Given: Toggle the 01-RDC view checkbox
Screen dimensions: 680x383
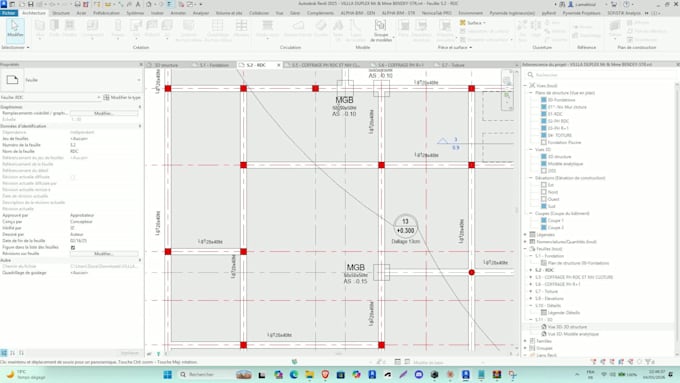Looking at the screenshot, I should pyautogui.click(x=543, y=114).
